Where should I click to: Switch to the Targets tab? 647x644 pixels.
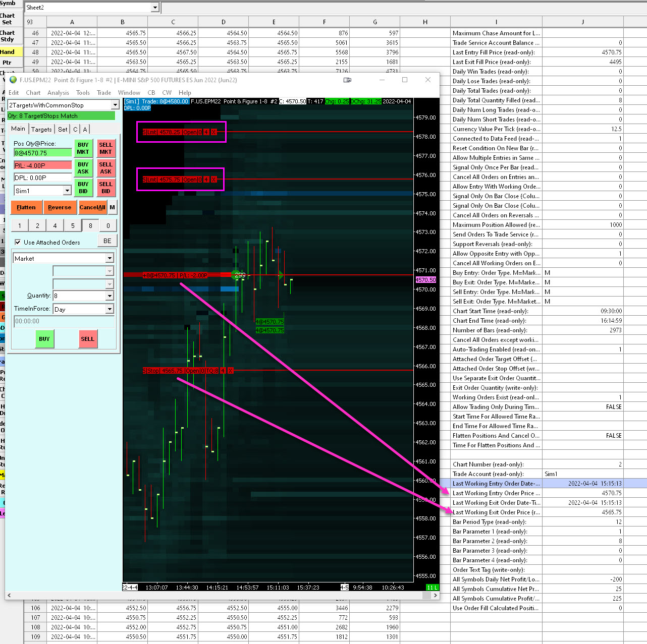point(41,130)
